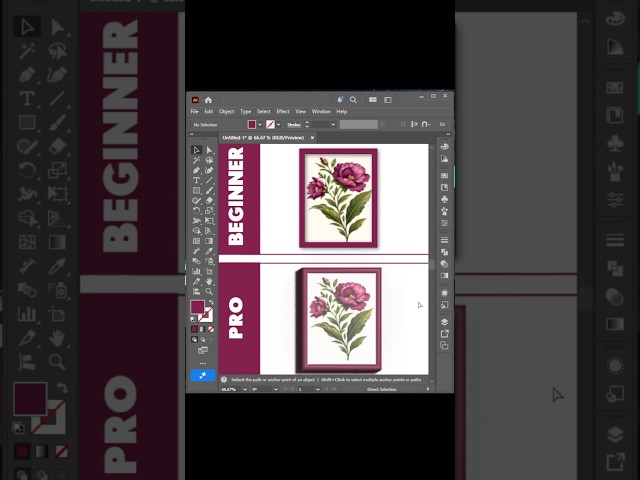Click toolbar Fill color swatch
This screenshot has height=480, width=640.
point(198,307)
